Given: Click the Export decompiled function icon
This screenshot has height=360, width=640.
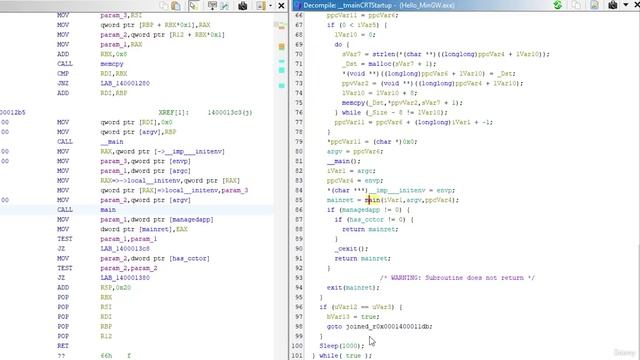Looking at the screenshot, I should click(594, 5).
